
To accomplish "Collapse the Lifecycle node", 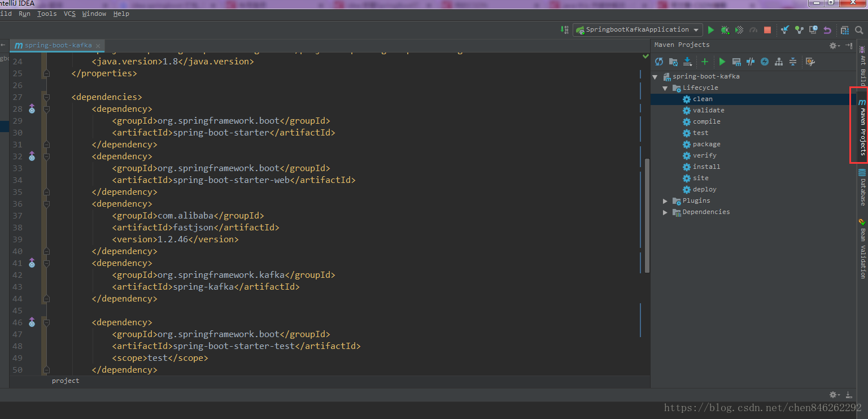I will [x=665, y=88].
